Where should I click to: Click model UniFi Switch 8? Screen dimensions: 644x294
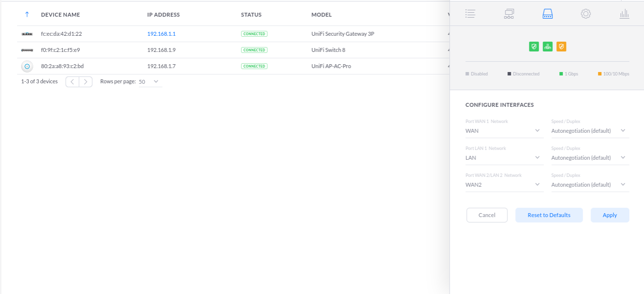pyautogui.click(x=328, y=50)
